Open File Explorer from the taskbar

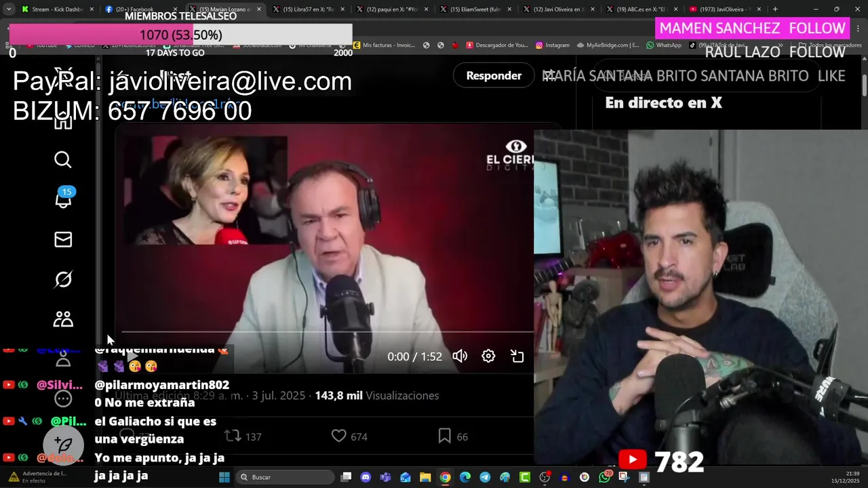[x=425, y=477]
